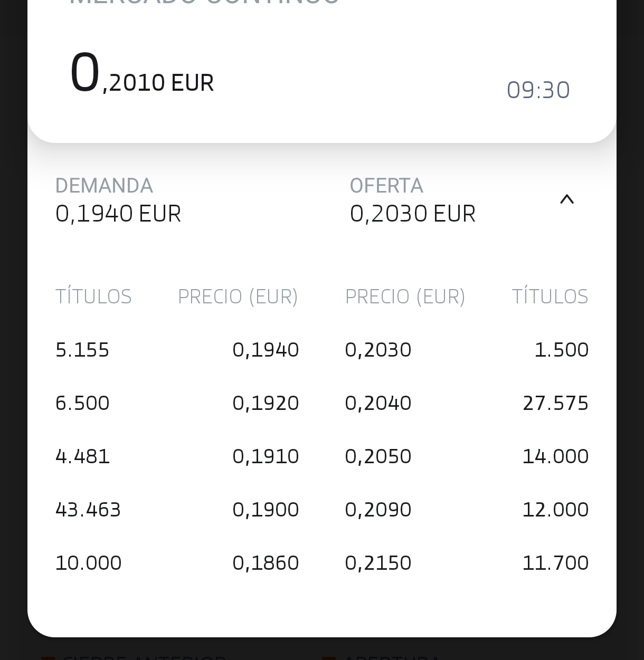The image size is (644, 660).
Task: Tap the 10.000 bid volume cell
Action: 88,563
